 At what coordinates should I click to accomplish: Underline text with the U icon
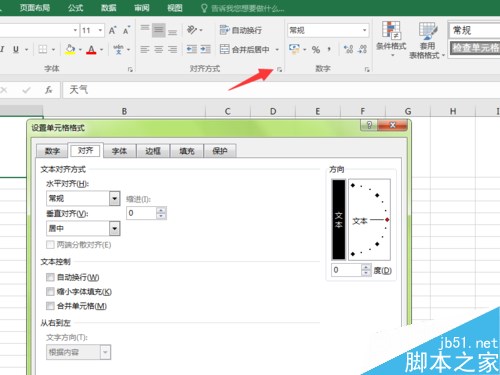(x=16, y=49)
